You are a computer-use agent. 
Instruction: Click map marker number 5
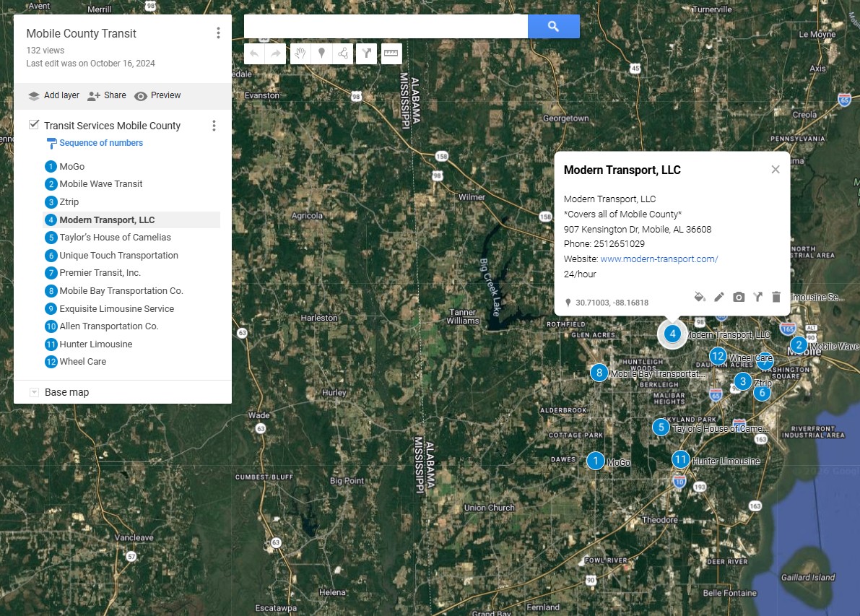tap(661, 428)
